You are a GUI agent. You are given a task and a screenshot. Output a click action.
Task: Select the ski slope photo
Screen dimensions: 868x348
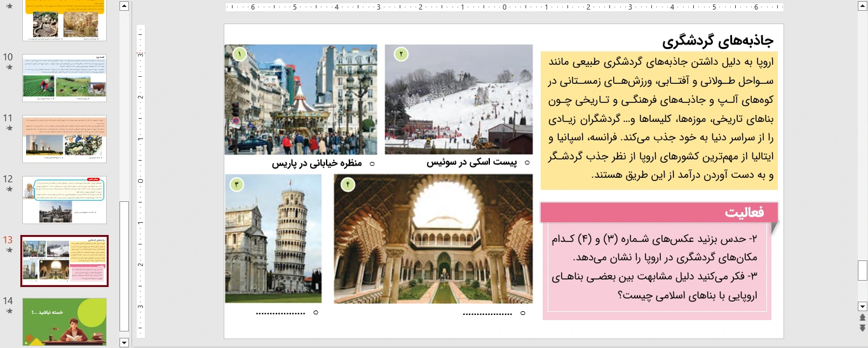459,99
